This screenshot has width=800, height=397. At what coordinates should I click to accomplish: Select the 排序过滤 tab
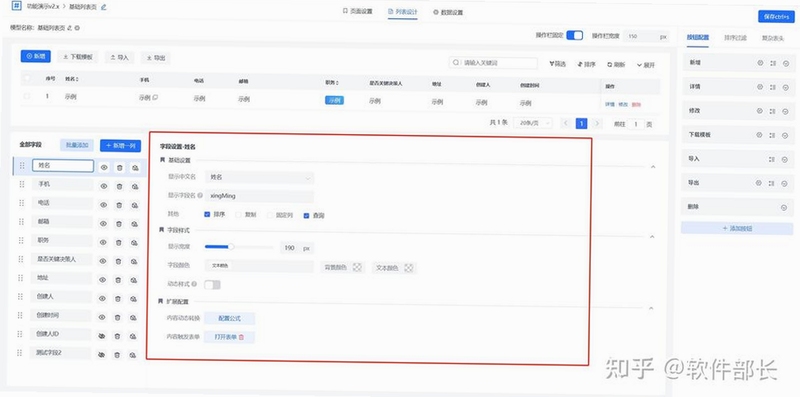[x=735, y=37]
